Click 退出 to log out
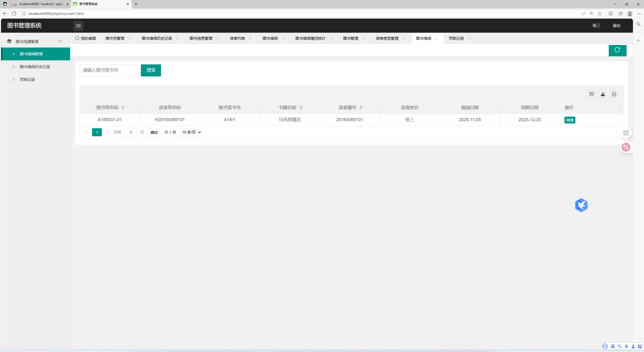 616,25
